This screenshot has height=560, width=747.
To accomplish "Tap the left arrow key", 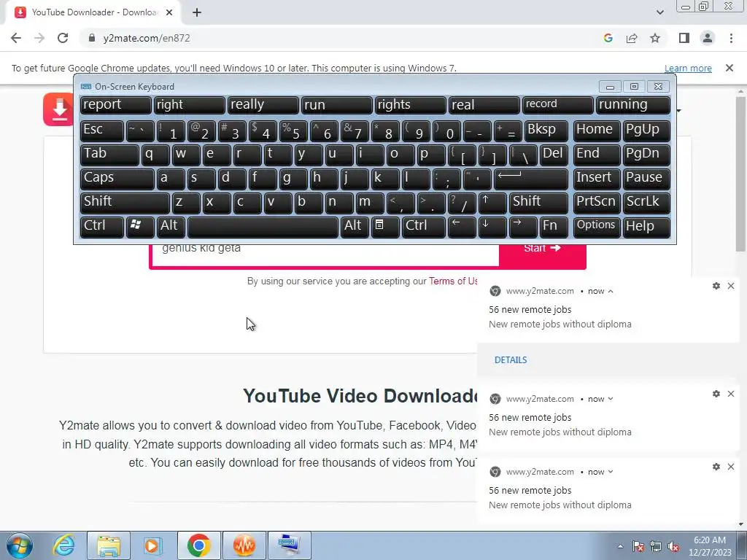I will [x=462, y=227].
